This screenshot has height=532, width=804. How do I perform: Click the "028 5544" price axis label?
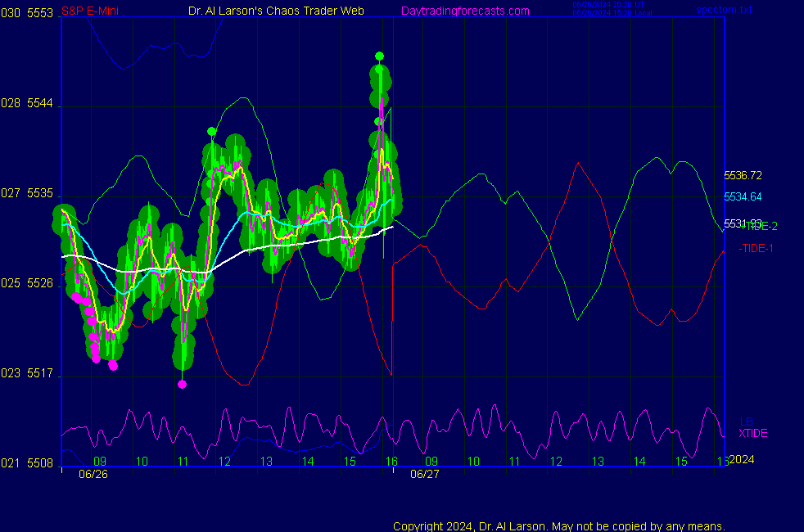click(27, 103)
